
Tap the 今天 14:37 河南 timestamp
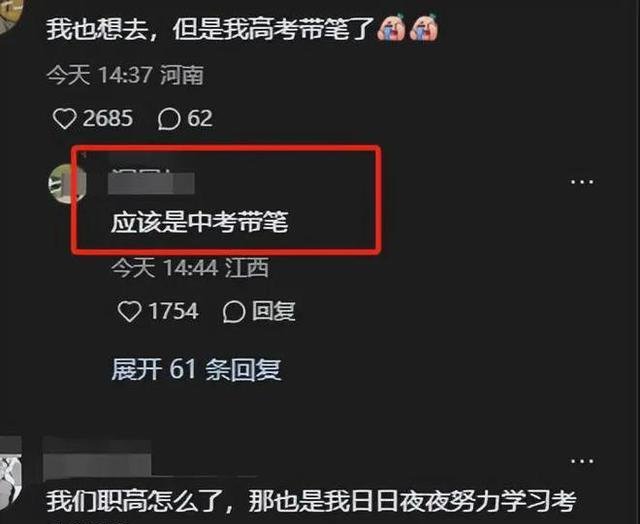click(125, 76)
